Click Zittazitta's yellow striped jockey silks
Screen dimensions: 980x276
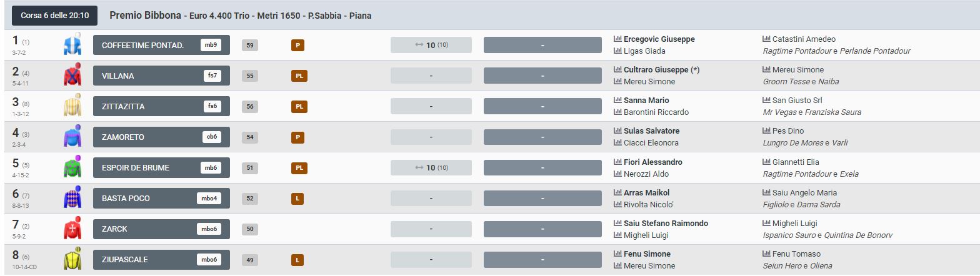click(72, 106)
